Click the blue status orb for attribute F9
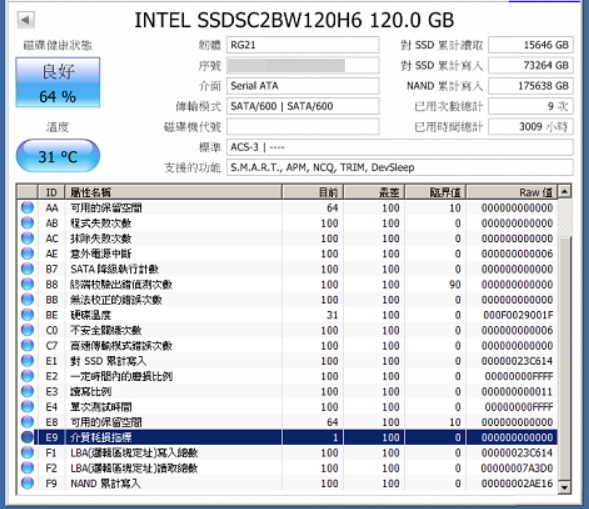The width and height of the screenshot is (589, 509). [x=27, y=483]
